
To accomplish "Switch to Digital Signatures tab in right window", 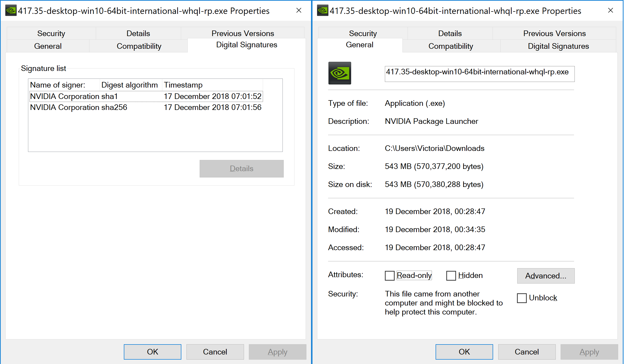I will point(558,46).
